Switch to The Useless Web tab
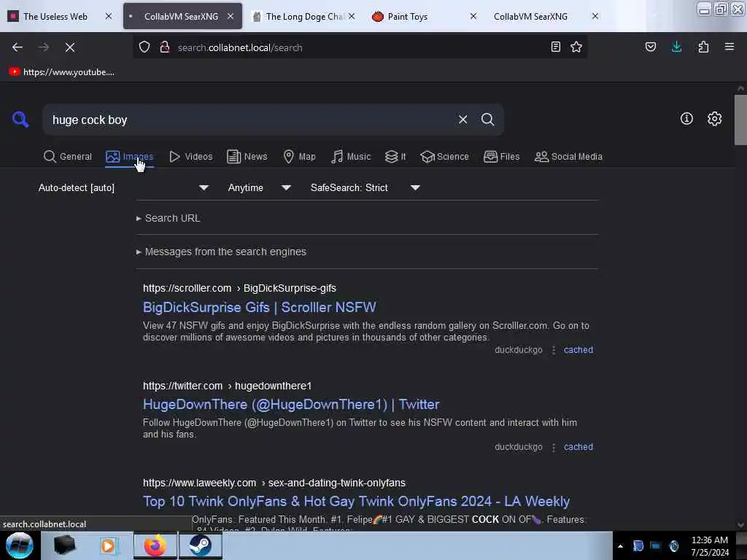The image size is (747, 560). click(59, 16)
